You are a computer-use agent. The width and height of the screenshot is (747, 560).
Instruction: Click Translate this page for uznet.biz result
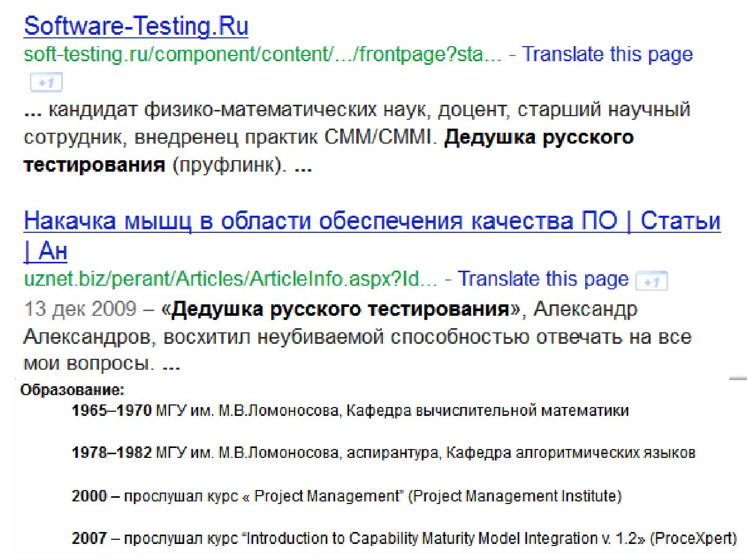[x=543, y=279]
